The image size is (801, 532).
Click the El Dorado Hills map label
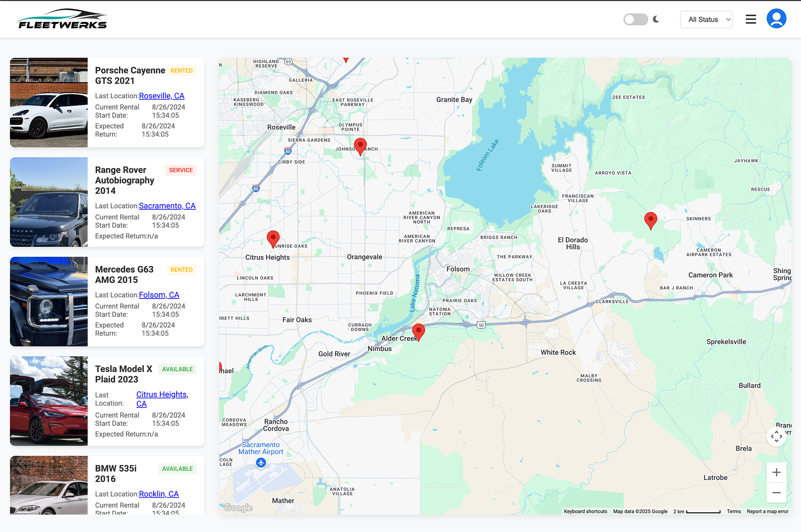pyautogui.click(x=573, y=243)
